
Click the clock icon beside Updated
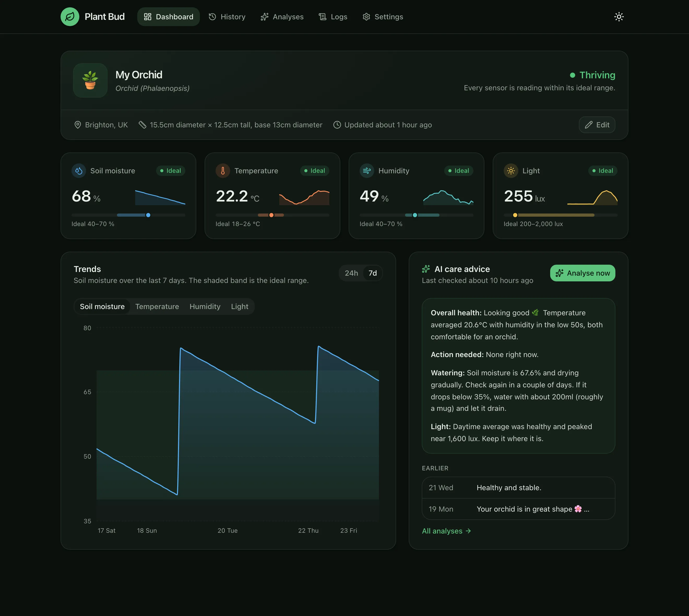[337, 125]
